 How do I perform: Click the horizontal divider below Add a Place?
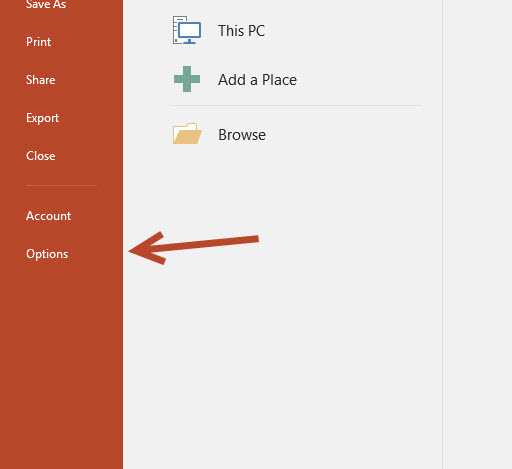(296, 106)
